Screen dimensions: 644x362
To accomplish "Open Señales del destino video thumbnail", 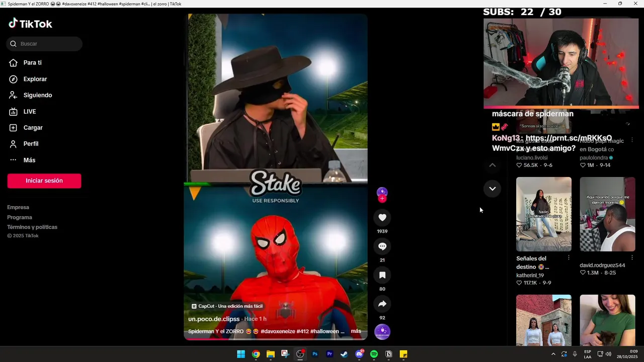I will coord(544,214).
